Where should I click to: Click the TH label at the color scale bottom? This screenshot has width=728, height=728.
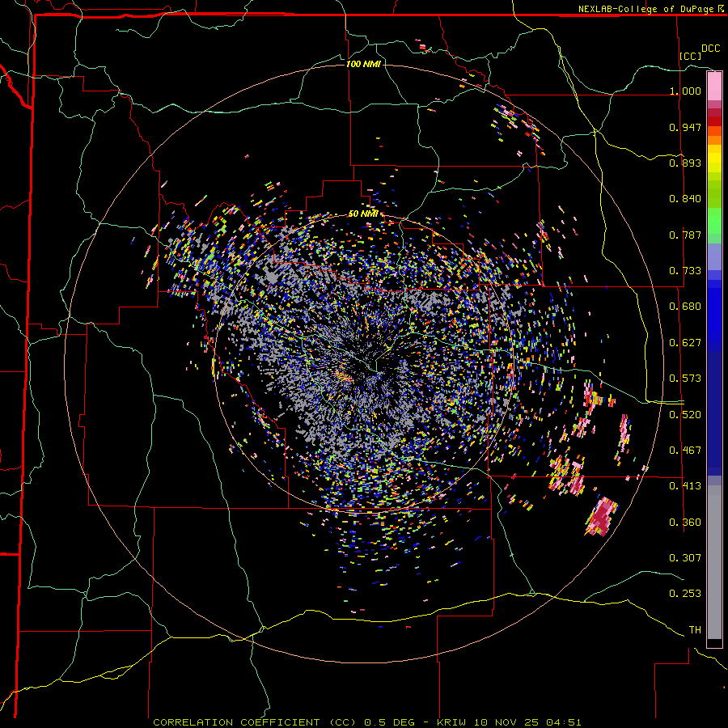pos(695,630)
